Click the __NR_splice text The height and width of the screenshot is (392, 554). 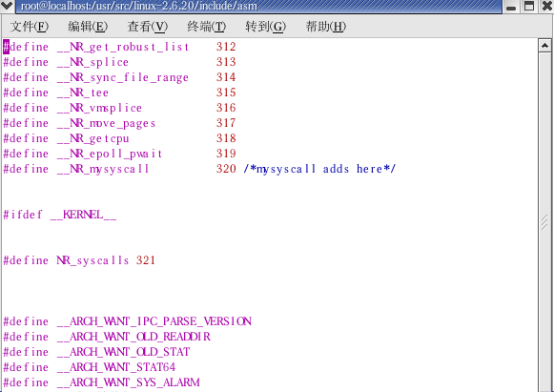[x=92, y=62]
